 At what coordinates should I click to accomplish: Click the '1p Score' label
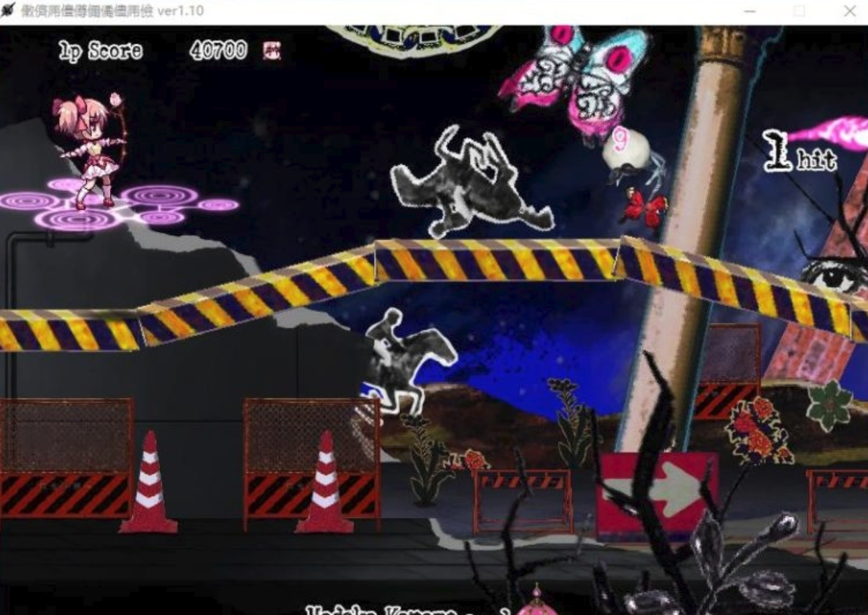point(101,51)
